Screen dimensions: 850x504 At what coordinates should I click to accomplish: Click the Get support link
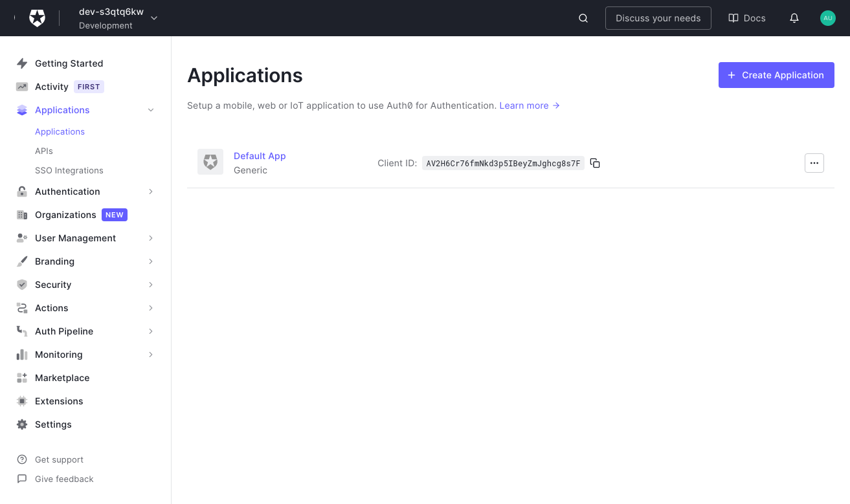(59, 459)
